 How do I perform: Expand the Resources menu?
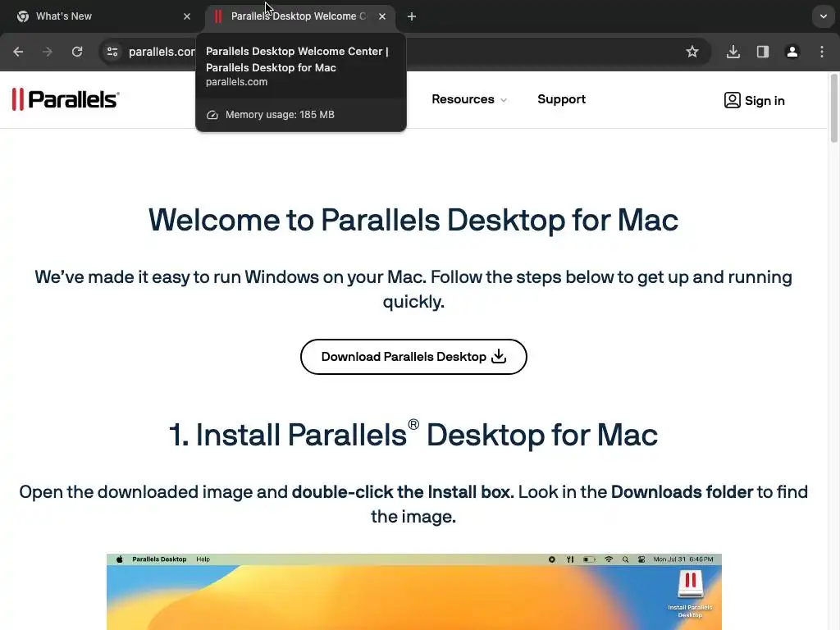point(469,99)
